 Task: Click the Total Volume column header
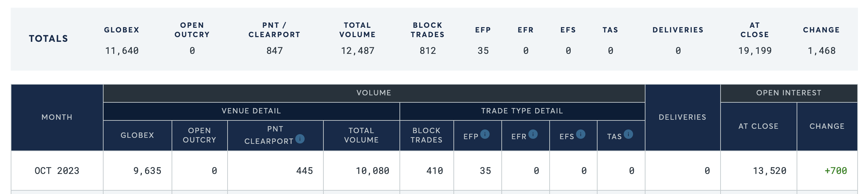tap(361, 135)
